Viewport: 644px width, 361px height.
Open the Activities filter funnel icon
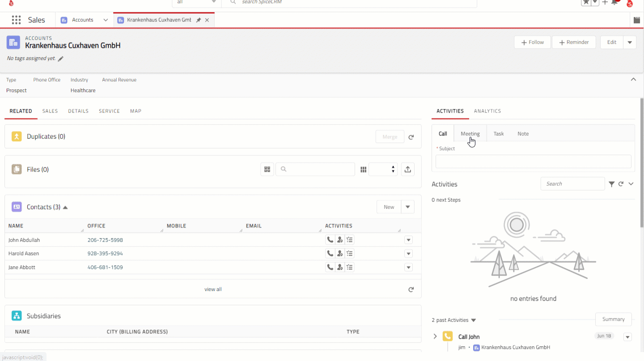coord(611,184)
